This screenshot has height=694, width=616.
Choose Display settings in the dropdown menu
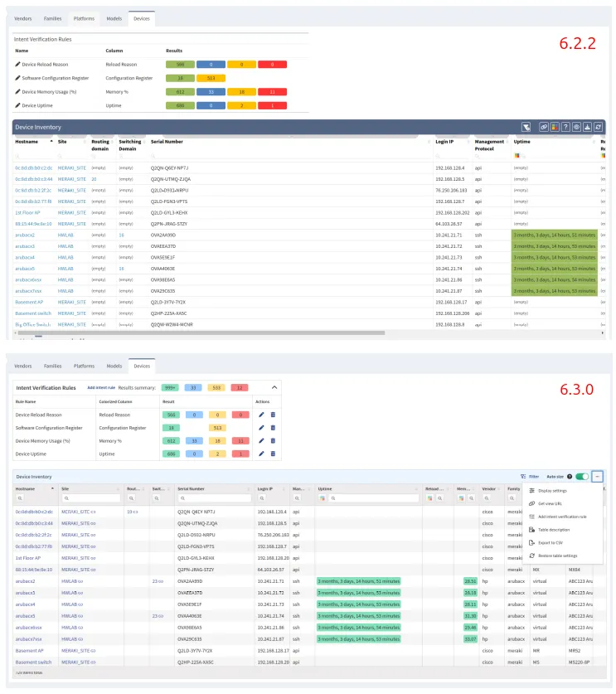pyautogui.click(x=552, y=491)
